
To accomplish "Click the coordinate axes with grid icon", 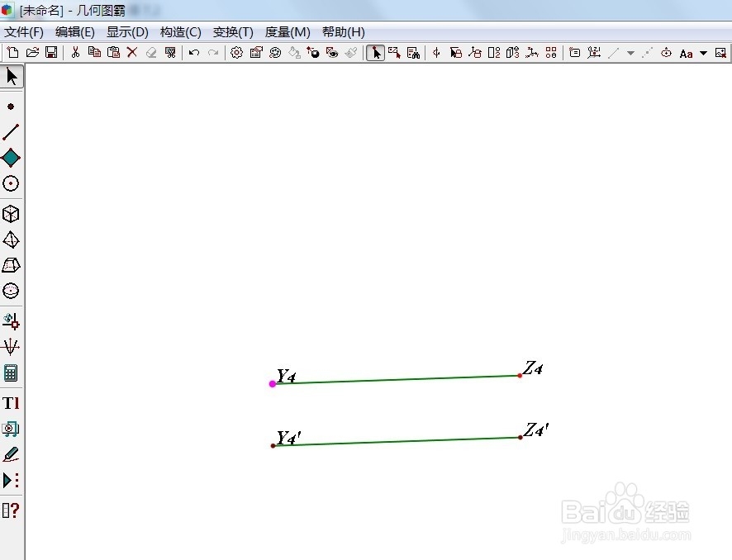I will pos(594,52).
